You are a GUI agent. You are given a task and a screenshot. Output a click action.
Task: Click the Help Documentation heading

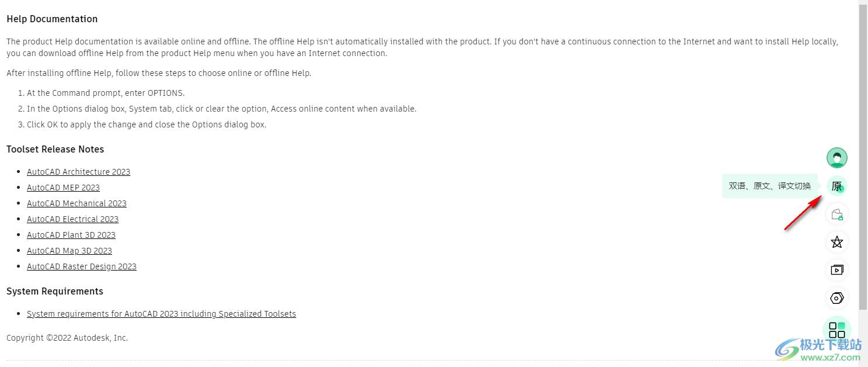click(x=52, y=19)
